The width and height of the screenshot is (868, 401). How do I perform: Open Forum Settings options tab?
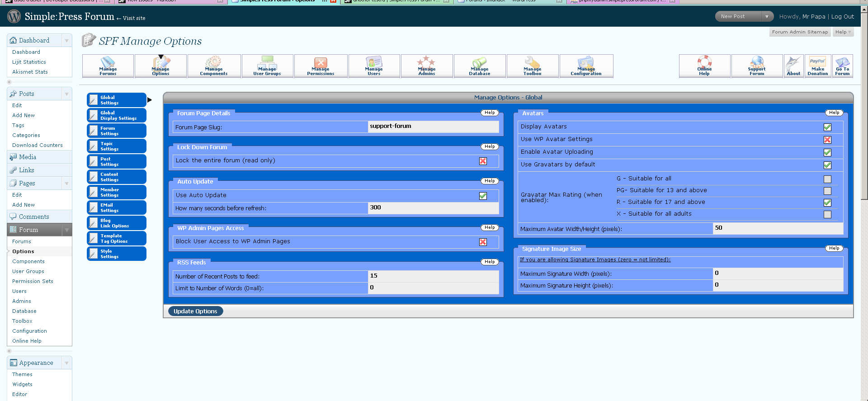tap(117, 131)
